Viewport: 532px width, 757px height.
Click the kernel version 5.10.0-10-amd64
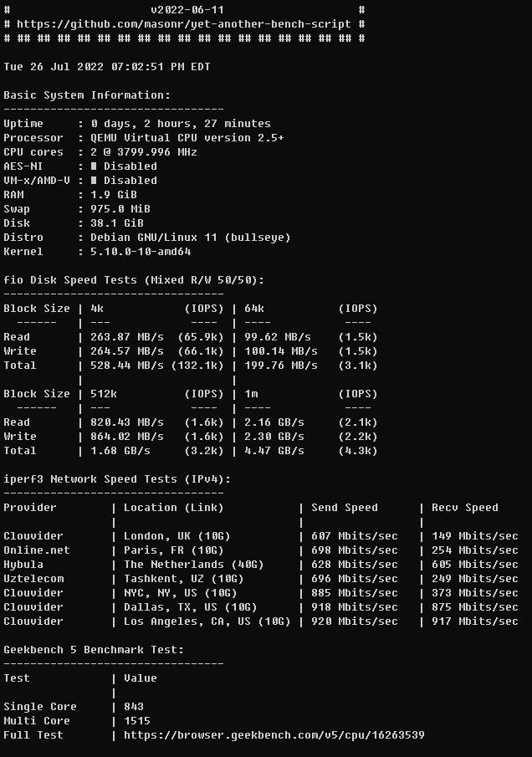coord(141,252)
